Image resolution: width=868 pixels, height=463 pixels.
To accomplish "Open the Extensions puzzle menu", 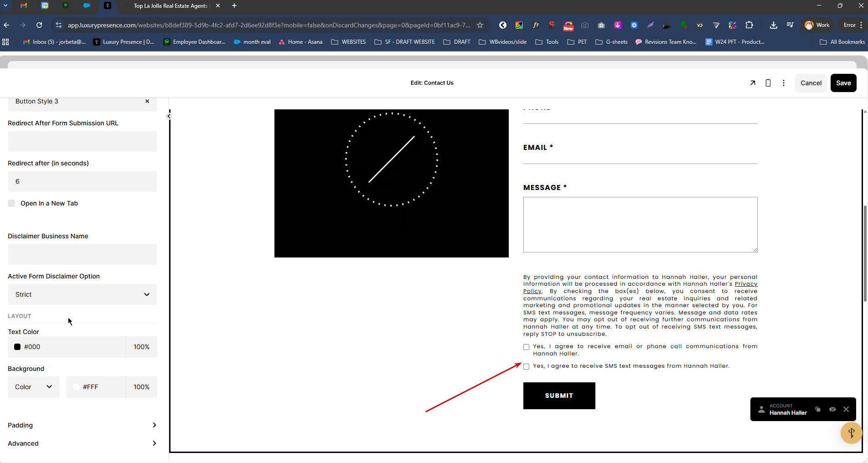I will coord(749,25).
